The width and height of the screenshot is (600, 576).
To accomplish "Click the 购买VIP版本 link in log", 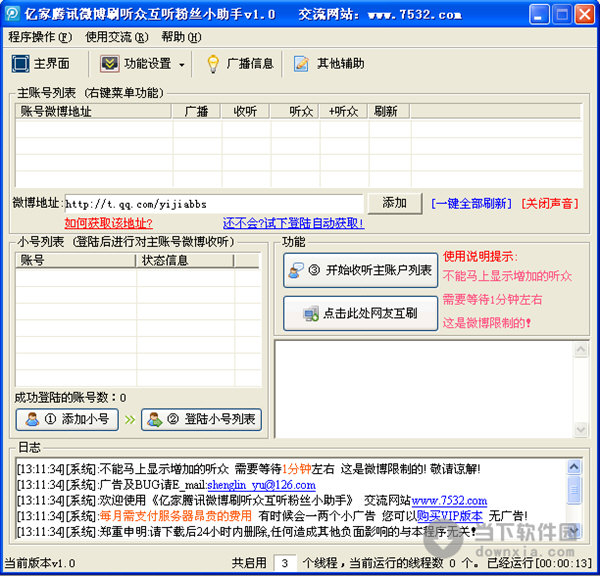I will [x=450, y=516].
